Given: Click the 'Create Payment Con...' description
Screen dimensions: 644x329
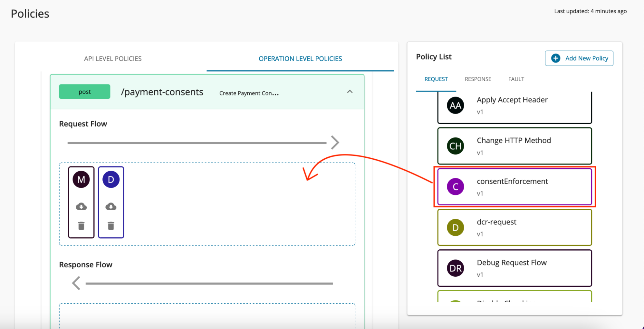Looking at the screenshot, I should 249,93.
